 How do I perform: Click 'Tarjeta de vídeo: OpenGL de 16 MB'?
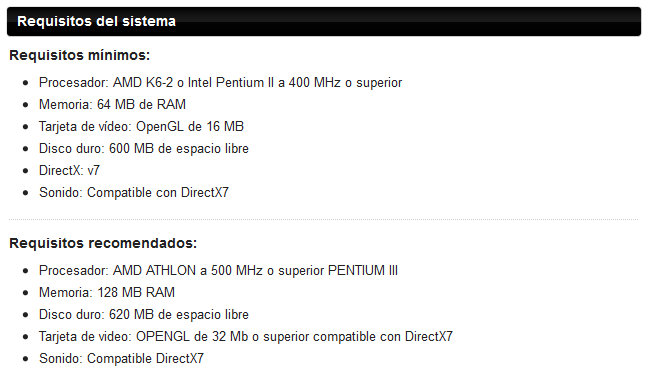coord(141,126)
